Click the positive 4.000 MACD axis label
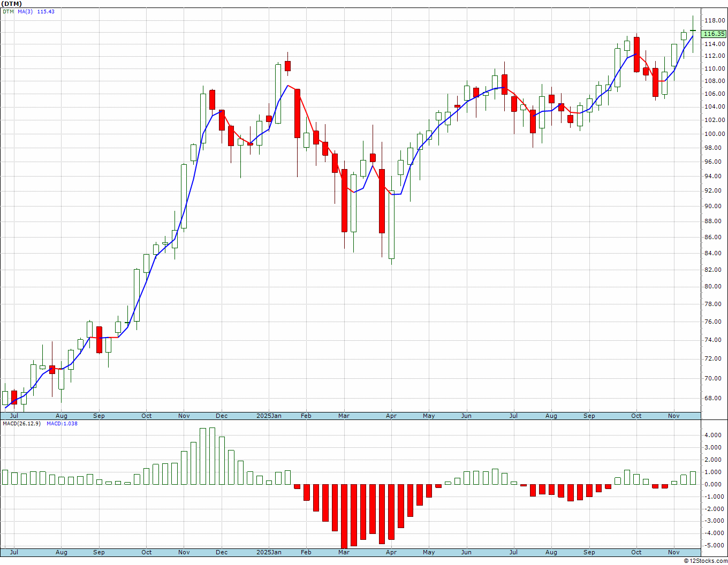The height and width of the screenshot is (565, 728). pyautogui.click(x=714, y=435)
